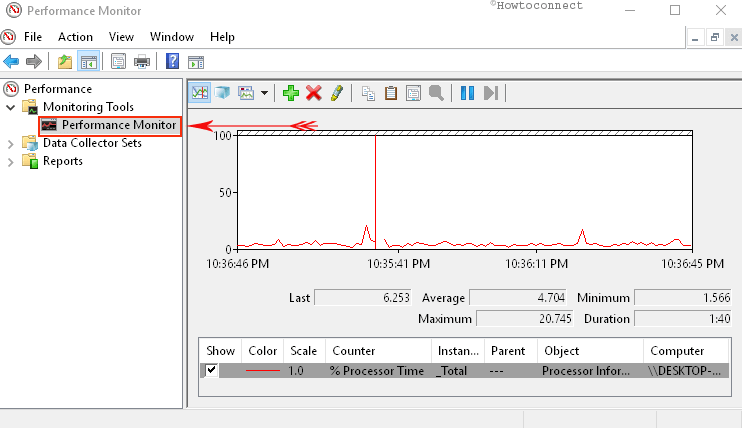
Task: Open graph Properties icon in graph toolbar
Action: click(x=413, y=93)
